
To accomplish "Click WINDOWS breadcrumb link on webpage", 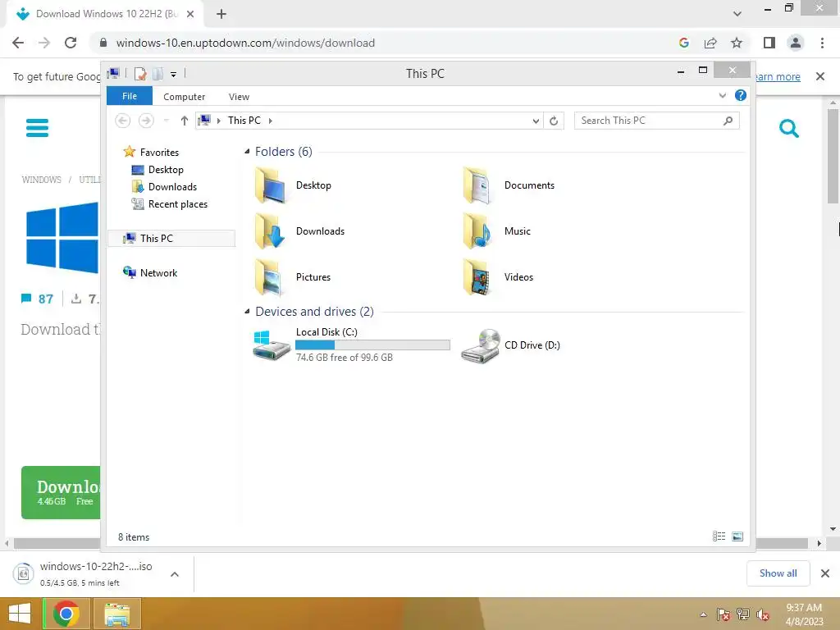I will point(41,180).
